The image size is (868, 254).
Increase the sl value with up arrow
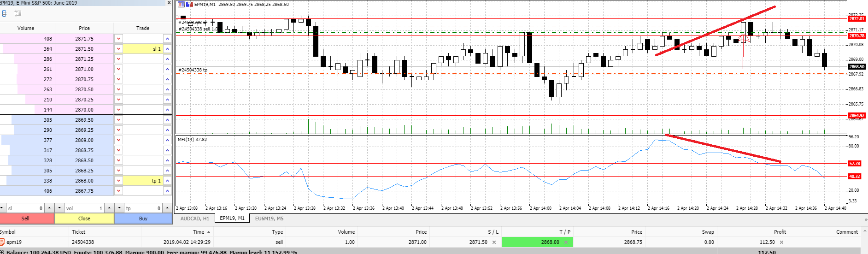point(49,208)
